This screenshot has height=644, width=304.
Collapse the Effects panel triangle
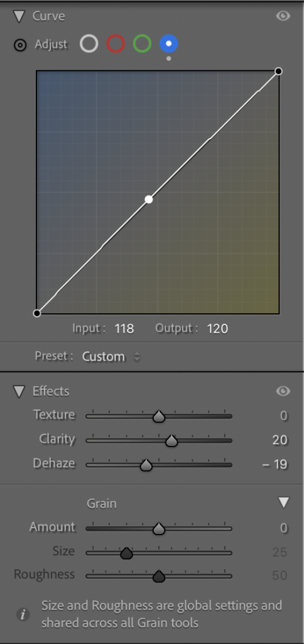pyautogui.click(x=19, y=391)
